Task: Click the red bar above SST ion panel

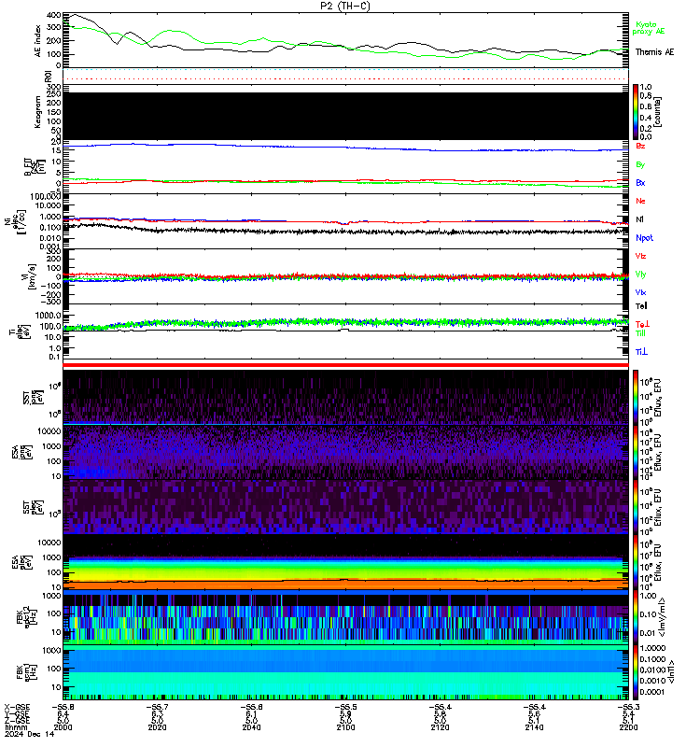Action: click(x=345, y=365)
